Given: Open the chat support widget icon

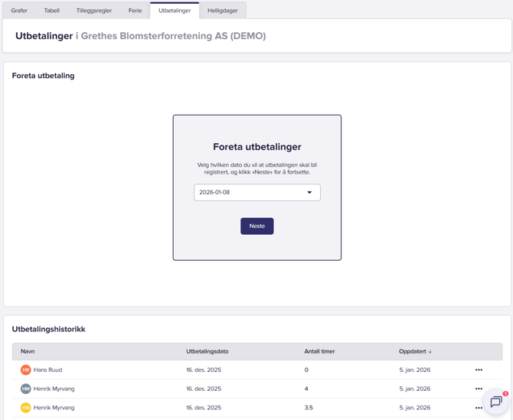Looking at the screenshot, I should pos(495,402).
